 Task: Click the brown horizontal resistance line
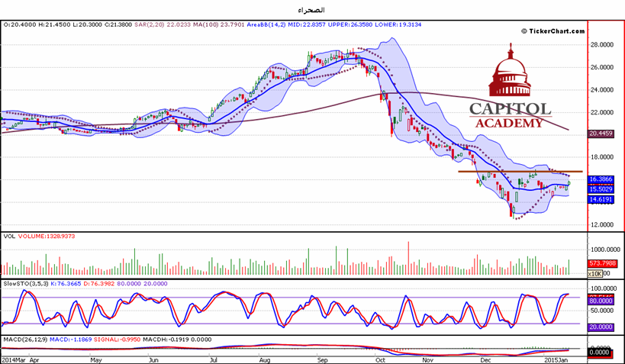click(520, 172)
